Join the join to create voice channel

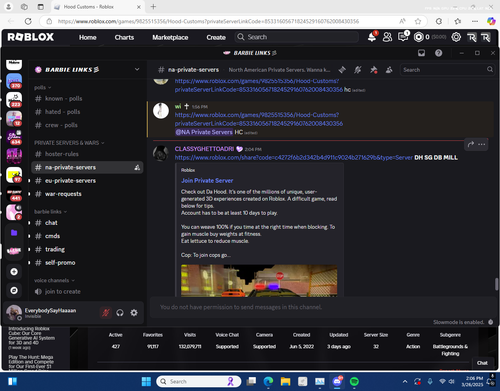tap(63, 292)
